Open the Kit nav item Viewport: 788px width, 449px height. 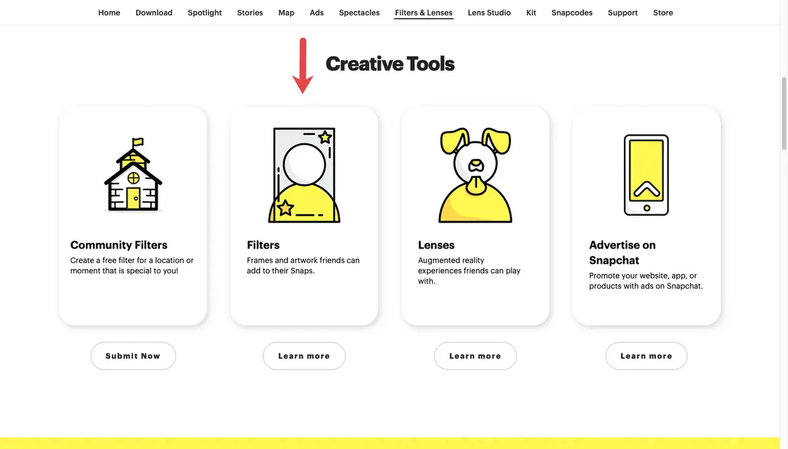[x=531, y=13]
